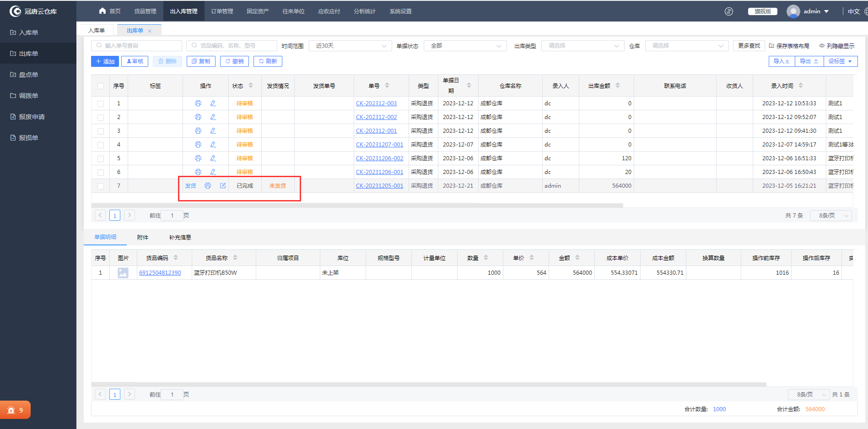Open the 出库类型 dropdown
This screenshot has width=868, height=429.
tap(582, 46)
